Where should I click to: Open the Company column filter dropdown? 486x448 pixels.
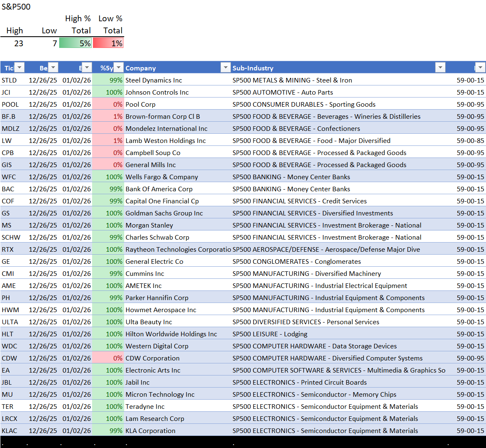point(225,68)
